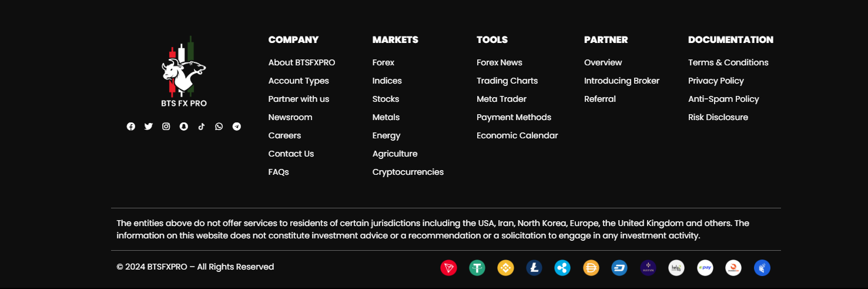Screen dimensions: 868x289
Task: Select the blue Dash coin icon
Action: click(x=619, y=268)
